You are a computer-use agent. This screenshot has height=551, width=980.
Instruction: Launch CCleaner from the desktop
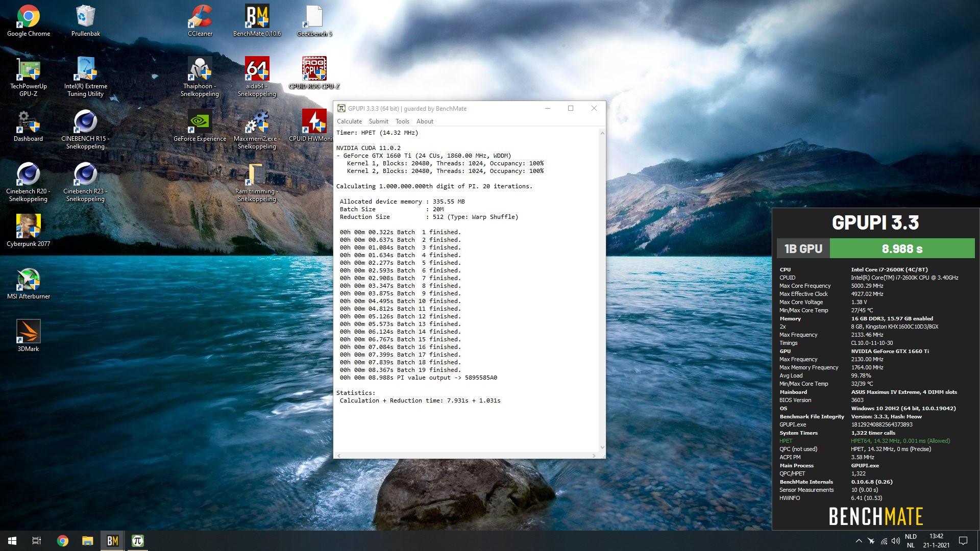point(200,21)
